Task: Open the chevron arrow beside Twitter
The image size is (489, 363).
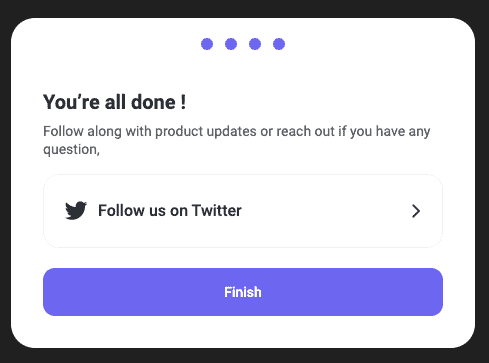Action: pyautogui.click(x=416, y=211)
